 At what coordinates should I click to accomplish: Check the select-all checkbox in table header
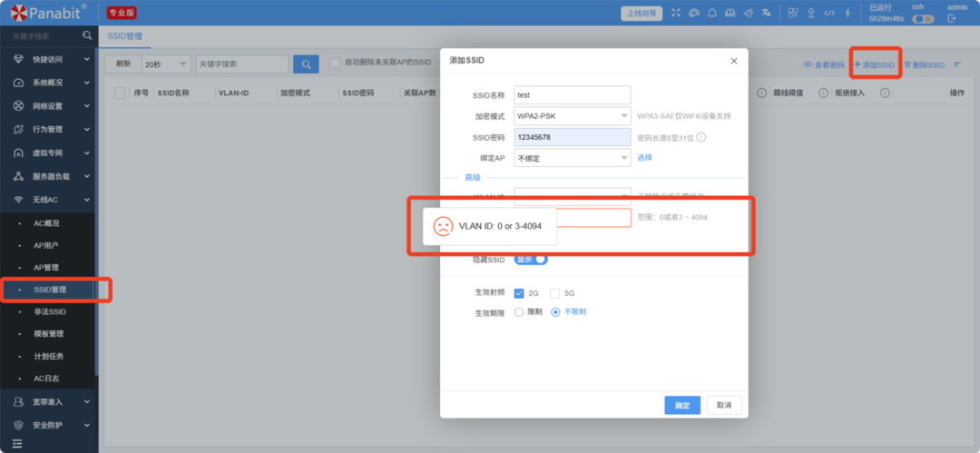point(120,93)
